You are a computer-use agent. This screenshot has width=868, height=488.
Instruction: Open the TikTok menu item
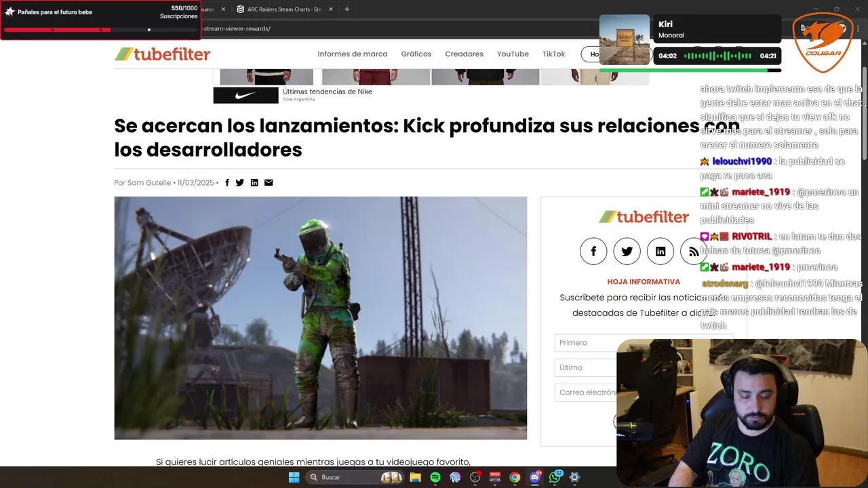(553, 54)
